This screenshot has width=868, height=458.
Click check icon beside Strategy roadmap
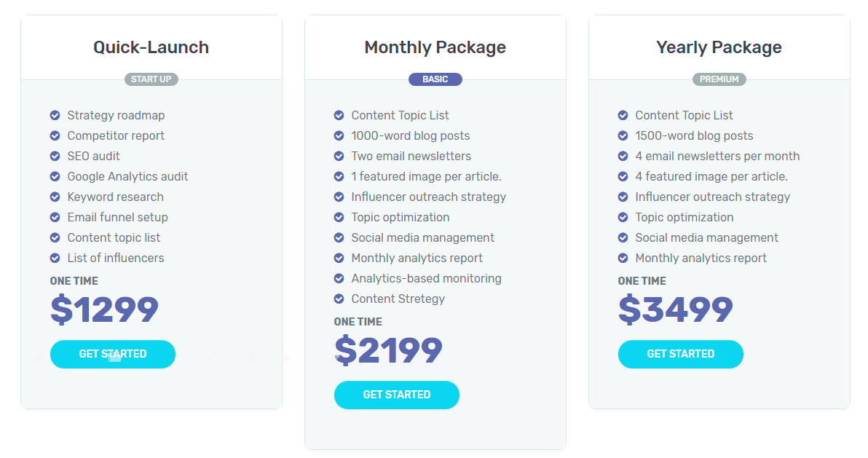pyautogui.click(x=55, y=115)
